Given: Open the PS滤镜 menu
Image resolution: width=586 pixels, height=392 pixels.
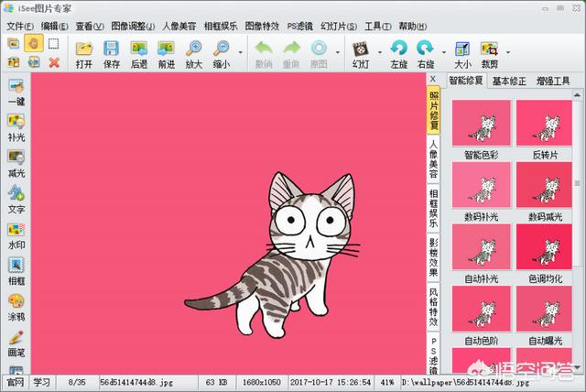Looking at the screenshot, I should (299, 27).
